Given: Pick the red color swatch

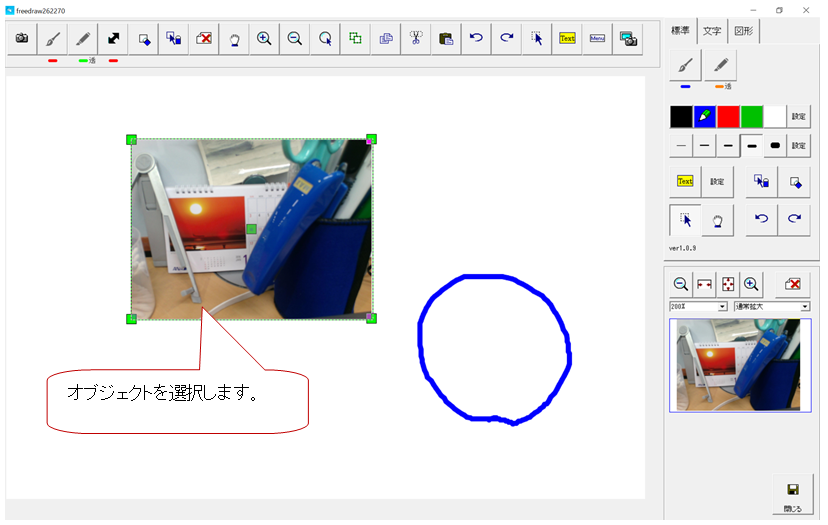Looking at the screenshot, I should (728, 116).
